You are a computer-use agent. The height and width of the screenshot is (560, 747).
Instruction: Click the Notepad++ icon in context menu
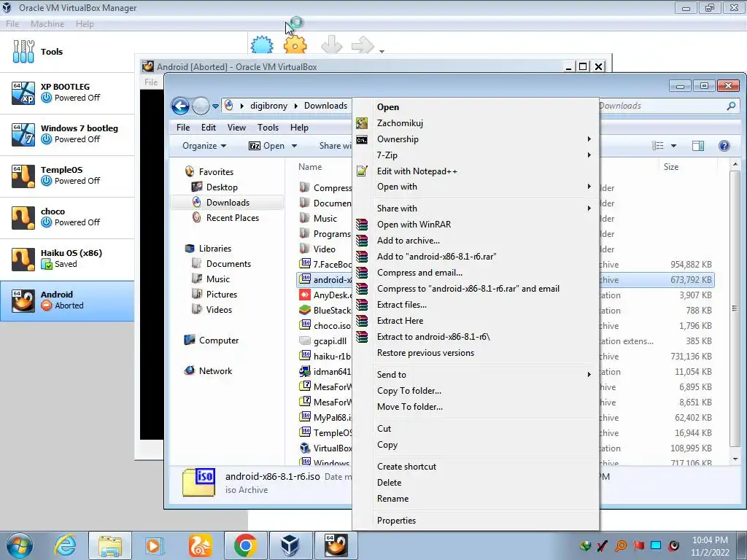(x=362, y=171)
